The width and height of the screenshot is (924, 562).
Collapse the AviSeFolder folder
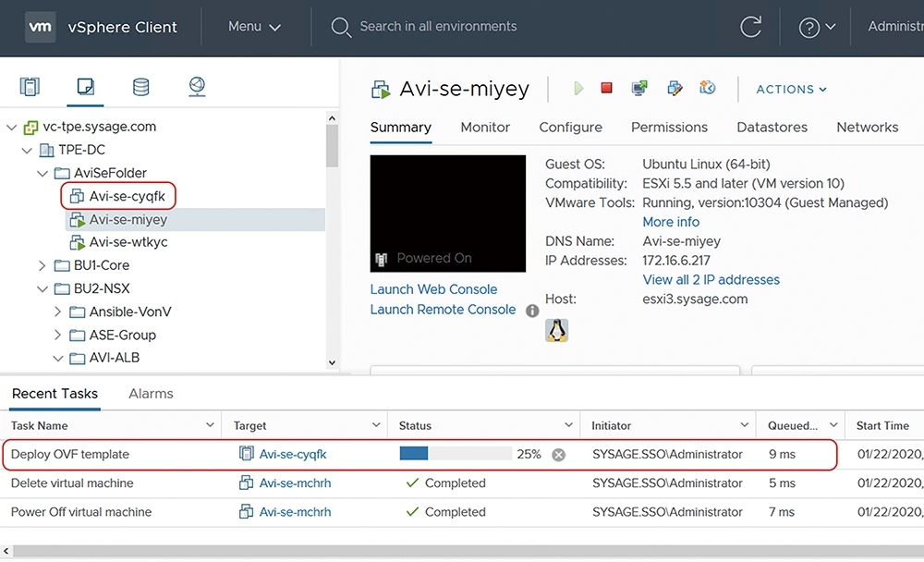(42, 174)
